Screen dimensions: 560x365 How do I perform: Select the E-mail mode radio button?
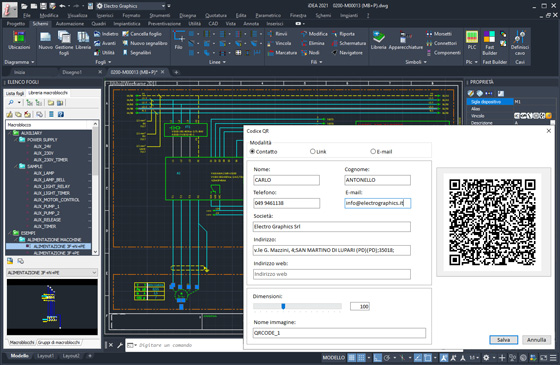click(373, 151)
